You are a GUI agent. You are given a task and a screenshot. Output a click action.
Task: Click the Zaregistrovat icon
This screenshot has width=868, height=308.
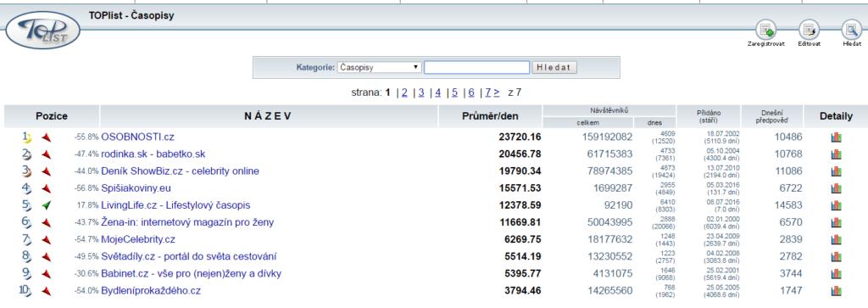pos(765,30)
